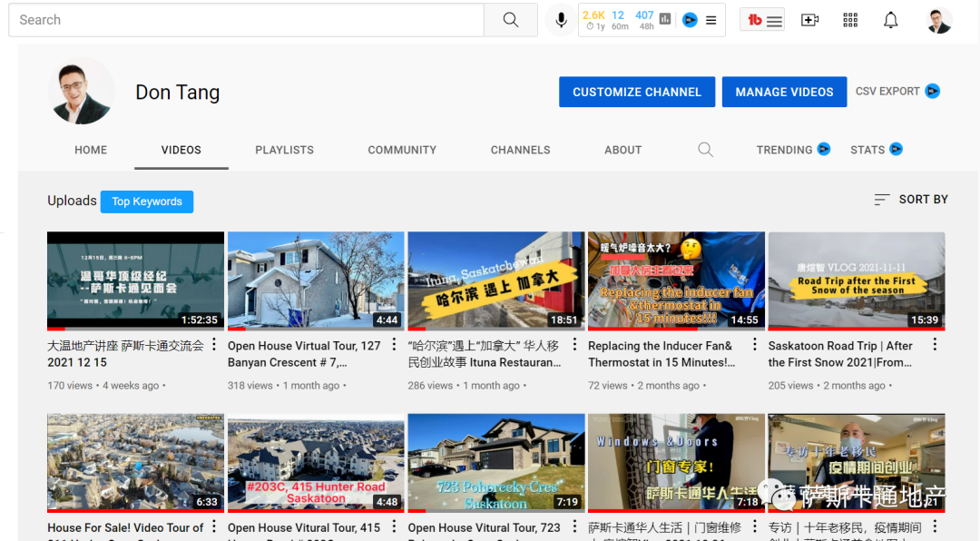The width and height of the screenshot is (980, 541).
Task: Click title 'Open House Vitural Tour, 723'
Action: pyautogui.click(x=485, y=528)
